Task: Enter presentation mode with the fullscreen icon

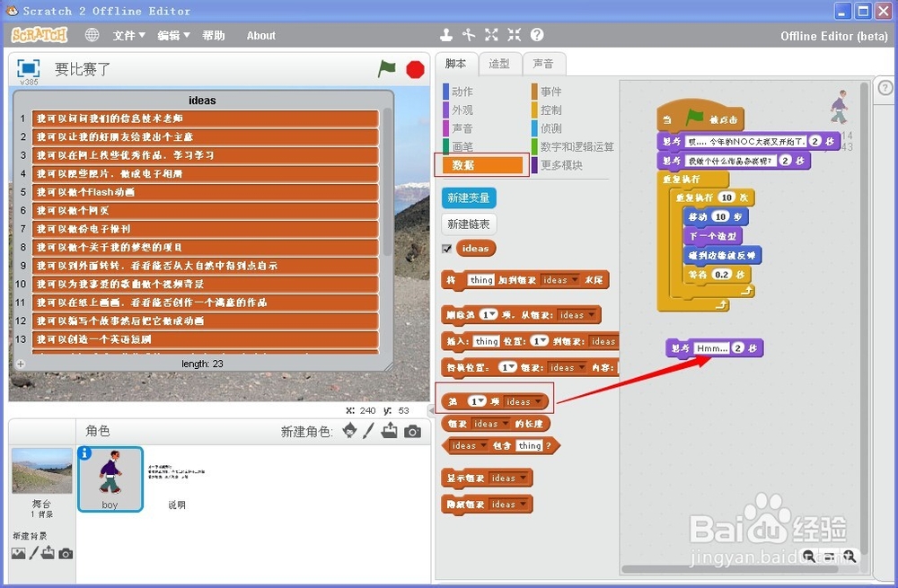Action: tap(27, 68)
